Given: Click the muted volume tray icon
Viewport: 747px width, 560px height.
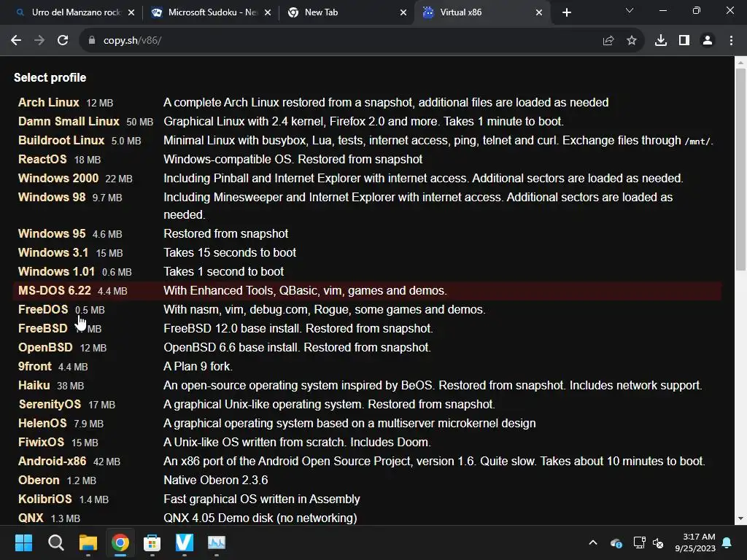Looking at the screenshot, I should coord(658,542).
